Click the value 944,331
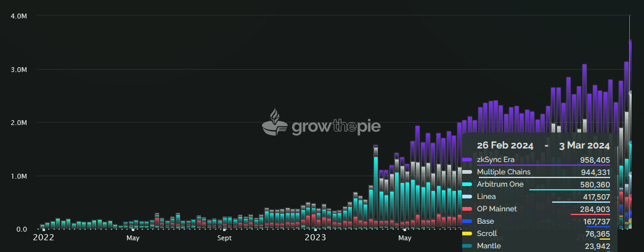Image resolution: width=644 pixels, height=252 pixels. pyautogui.click(x=595, y=173)
